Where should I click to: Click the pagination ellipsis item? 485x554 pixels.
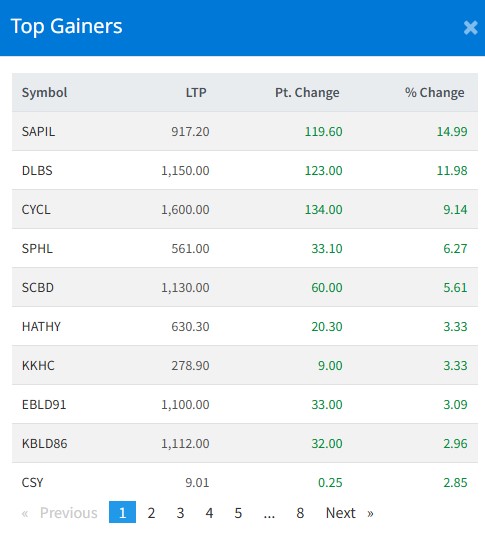(x=269, y=513)
